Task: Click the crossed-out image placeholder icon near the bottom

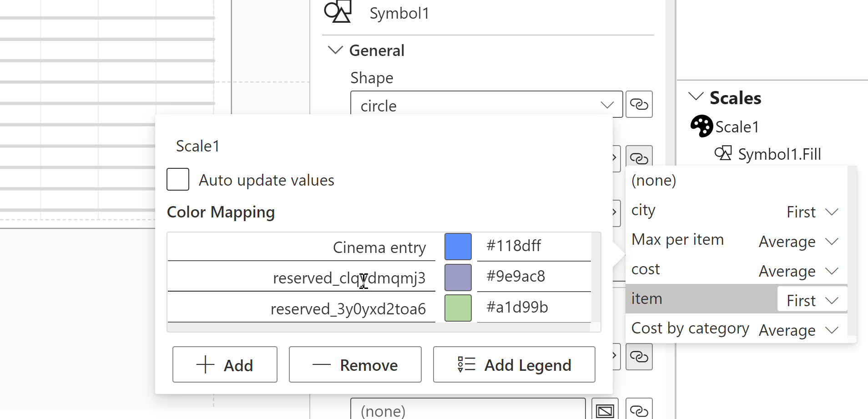Action: [605, 411]
